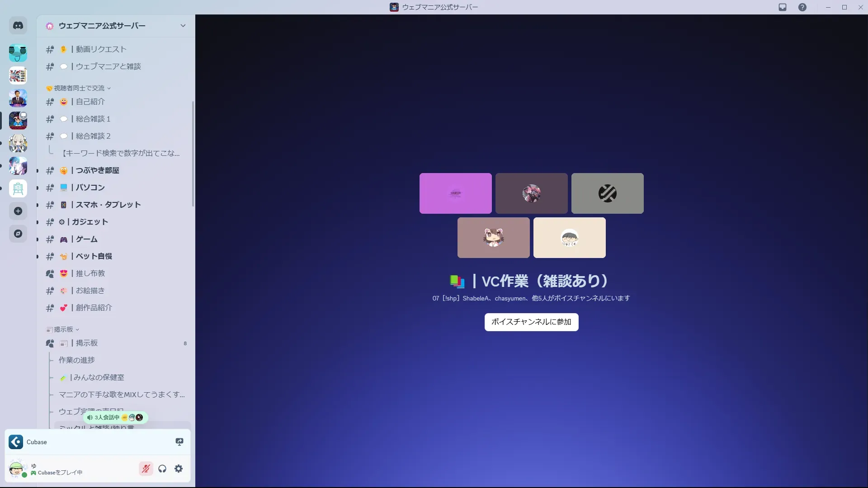Open the つぶやき部屋 channel
This screenshot has width=868, height=488.
click(98, 170)
